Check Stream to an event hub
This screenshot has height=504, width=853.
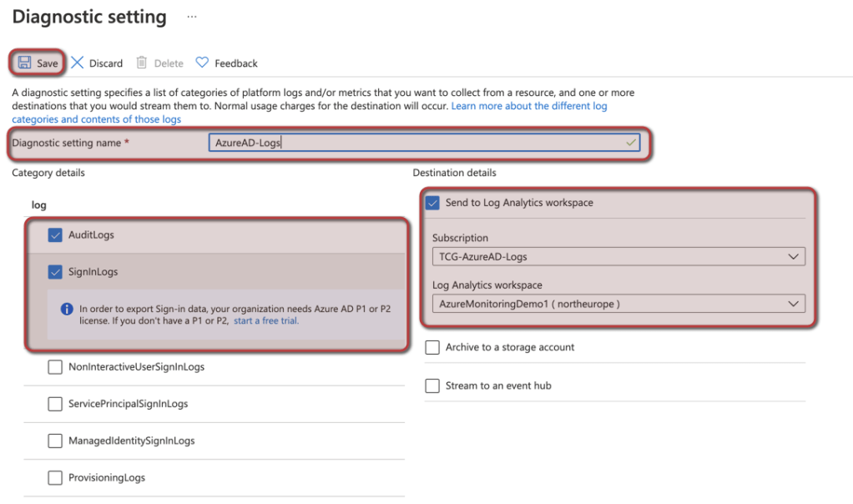point(432,386)
